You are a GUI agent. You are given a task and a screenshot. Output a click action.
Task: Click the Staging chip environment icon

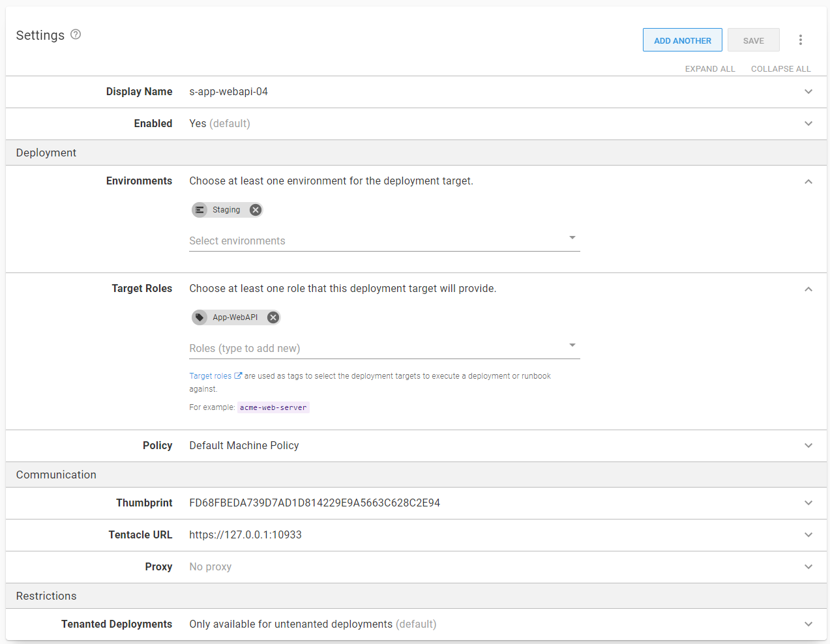[200, 210]
